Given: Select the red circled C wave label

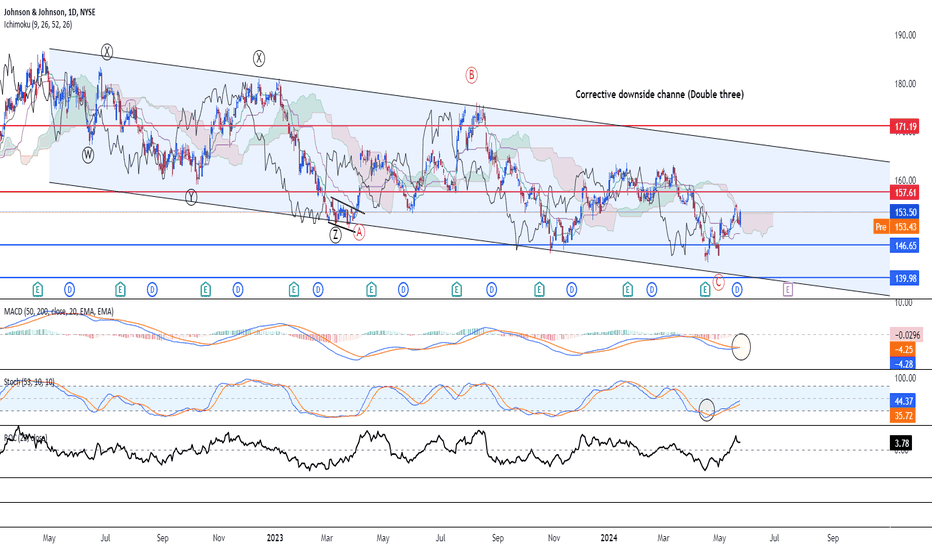Looking at the screenshot, I should [x=718, y=281].
